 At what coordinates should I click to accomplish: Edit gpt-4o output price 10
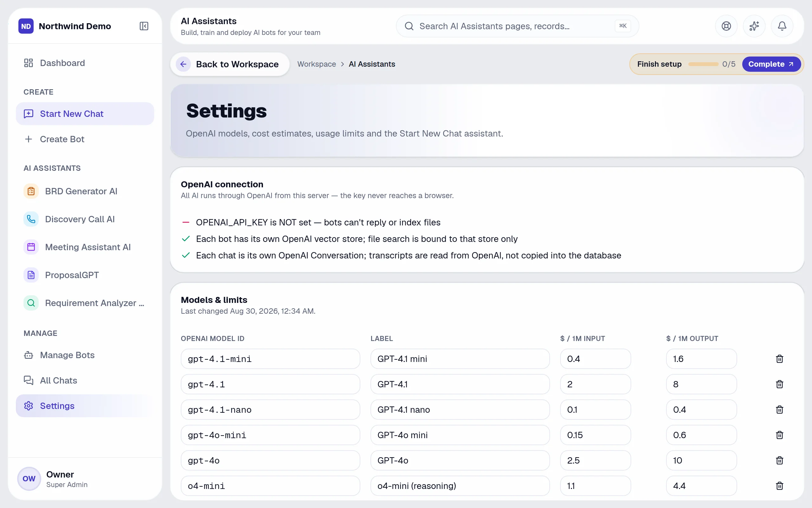pyautogui.click(x=701, y=460)
